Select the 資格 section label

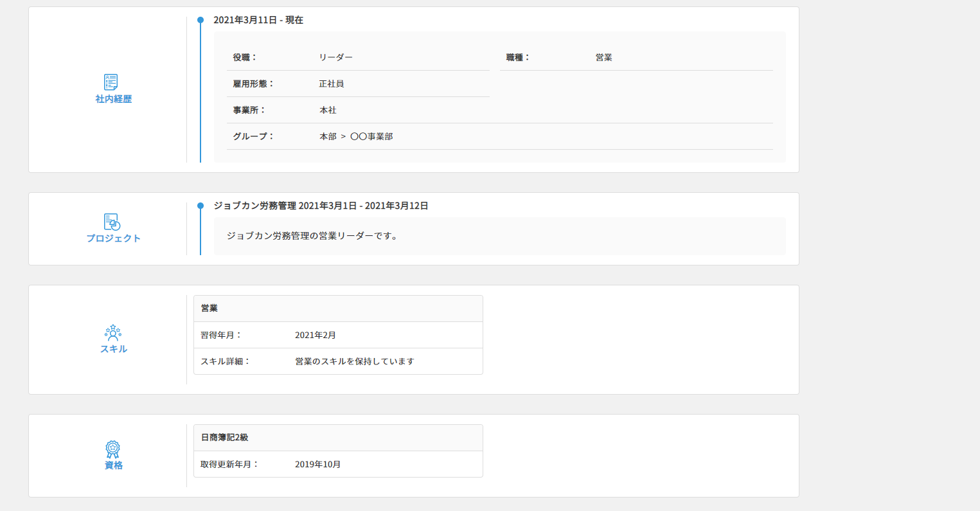click(114, 465)
